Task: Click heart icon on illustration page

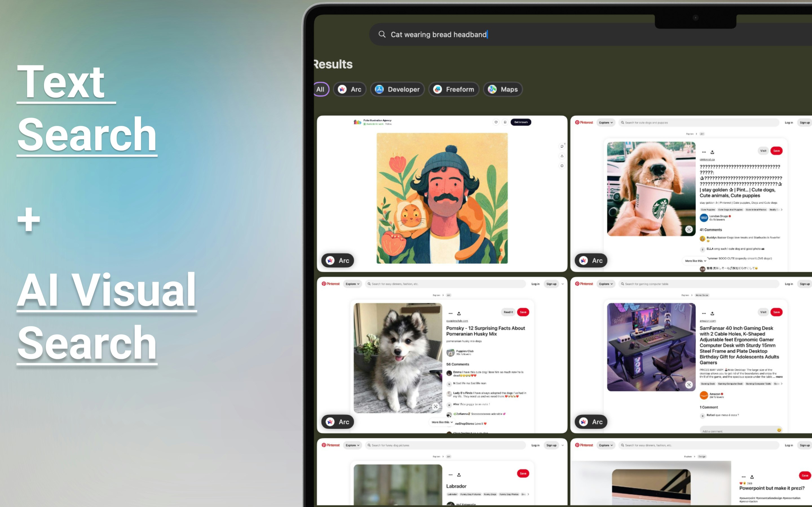Action: (496, 123)
